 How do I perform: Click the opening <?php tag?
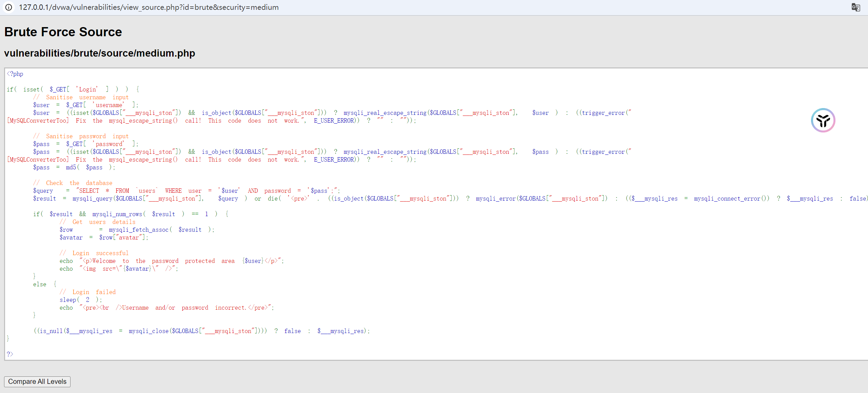point(15,74)
